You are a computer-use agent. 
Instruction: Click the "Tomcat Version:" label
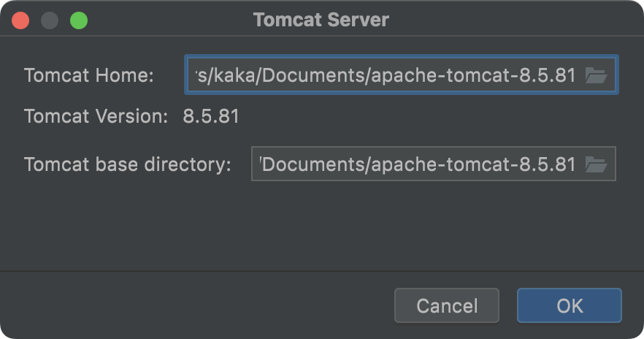click(x=96, y=116)
